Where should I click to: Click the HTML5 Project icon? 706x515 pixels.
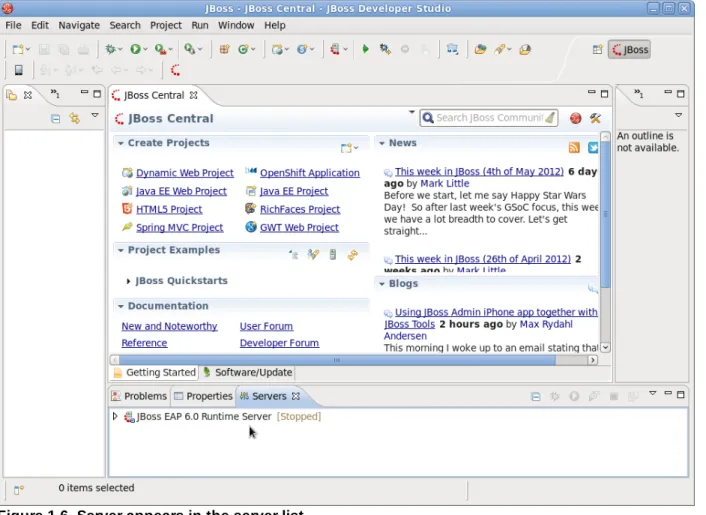(127, 208)
